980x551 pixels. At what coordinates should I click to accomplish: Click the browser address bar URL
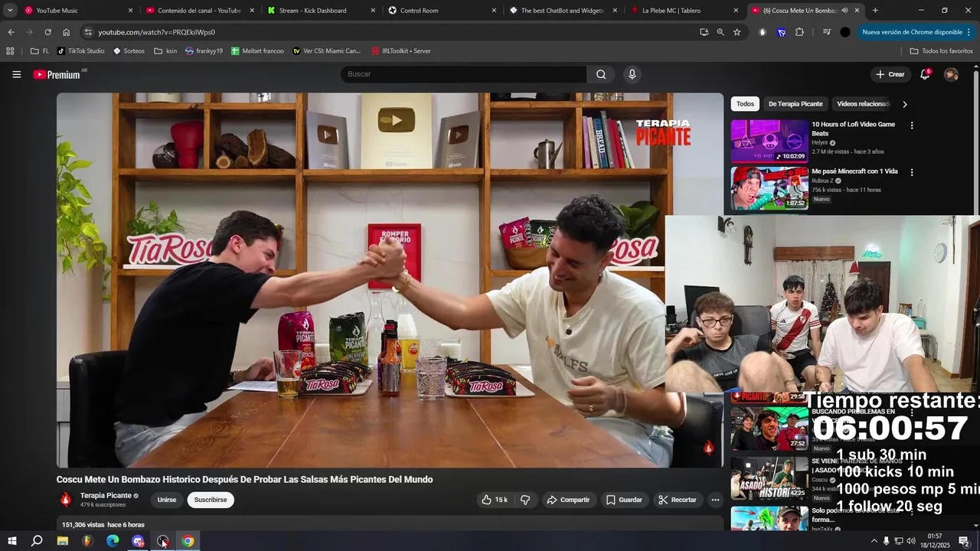tap(156, 32)
